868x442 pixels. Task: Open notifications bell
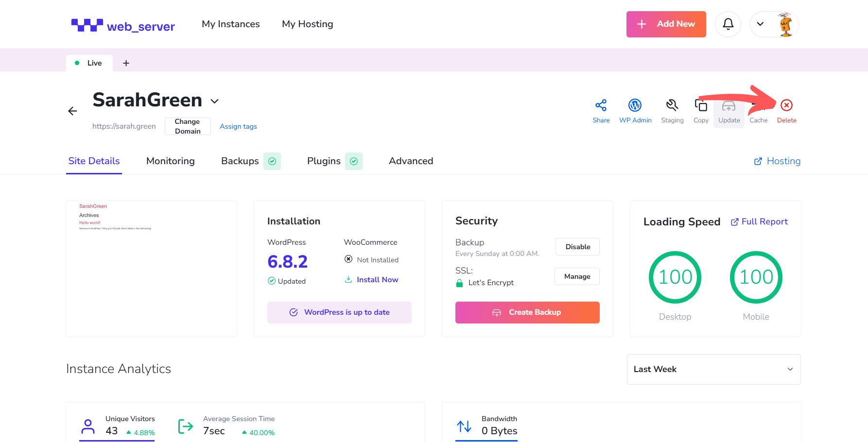tap(728, 24)
